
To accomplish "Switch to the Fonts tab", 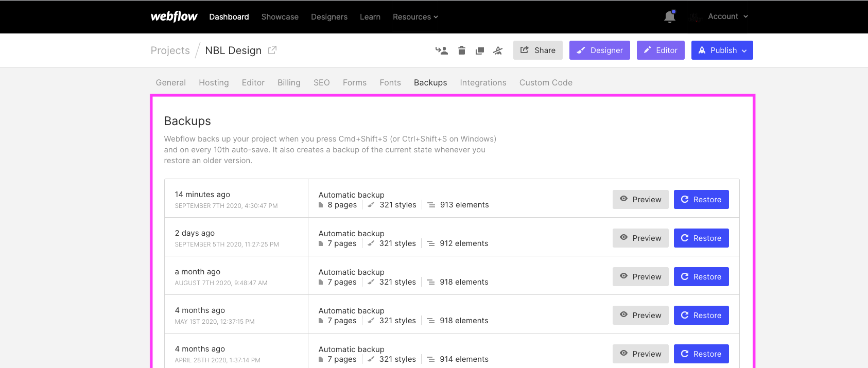I will pos(390,82).
